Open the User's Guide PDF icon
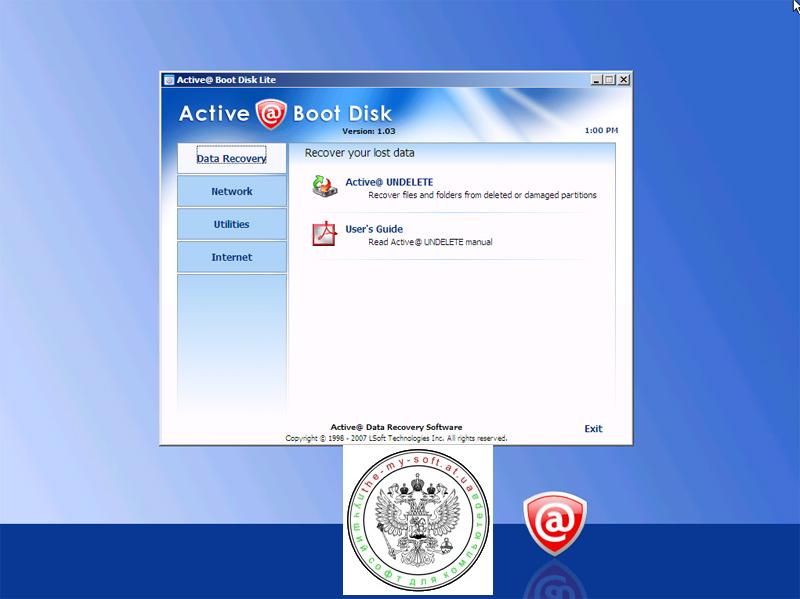The width and height of the screenshot is (800, 599). (323, 234)
